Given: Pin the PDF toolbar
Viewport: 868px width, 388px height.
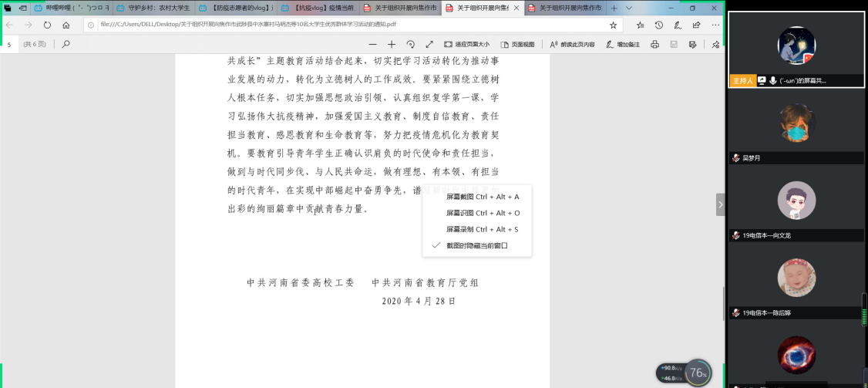Looking at the screenshot, I should coord(715,44).
